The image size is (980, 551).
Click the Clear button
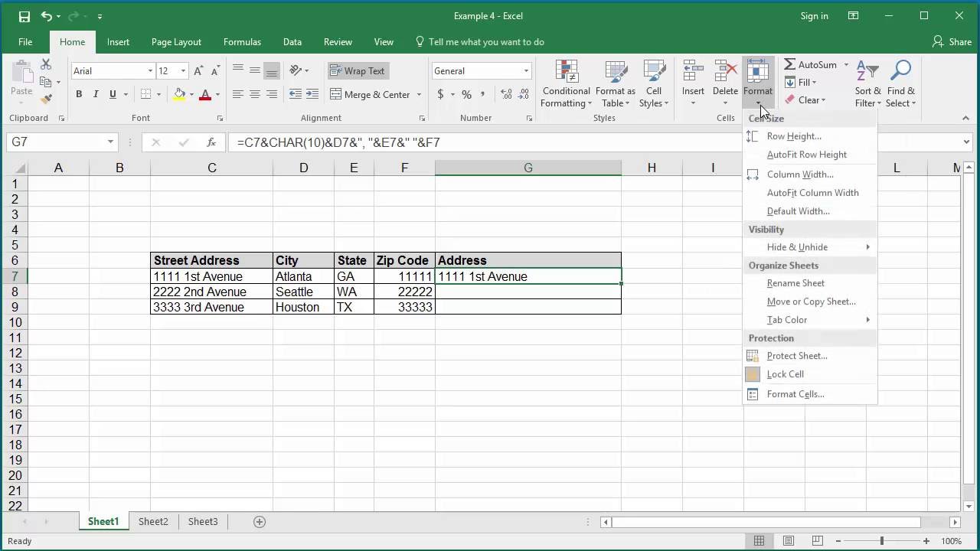point(805,100)
